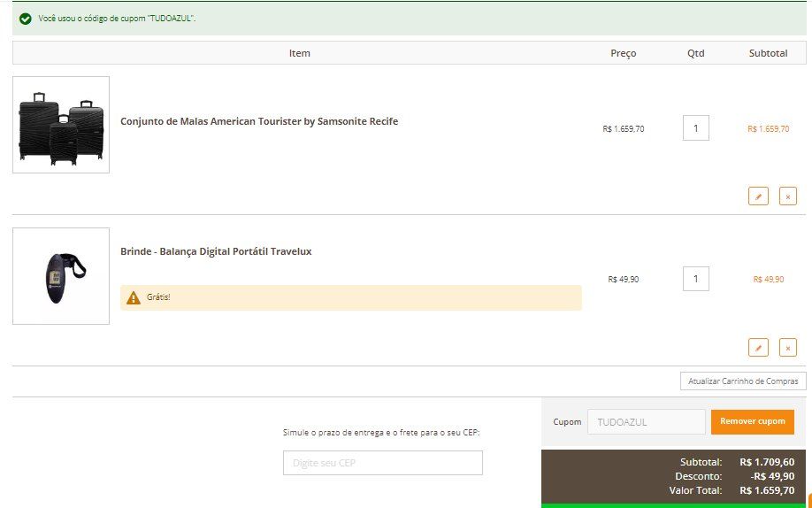Click the green success checkmark icon
The height and width of the screenshot is (508, 812).
(x=25, y=19)
